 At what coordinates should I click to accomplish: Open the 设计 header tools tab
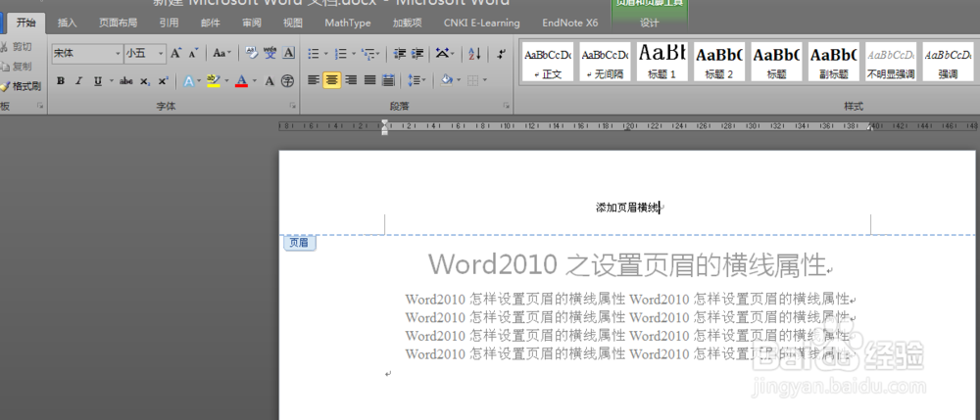pos(650,23)
